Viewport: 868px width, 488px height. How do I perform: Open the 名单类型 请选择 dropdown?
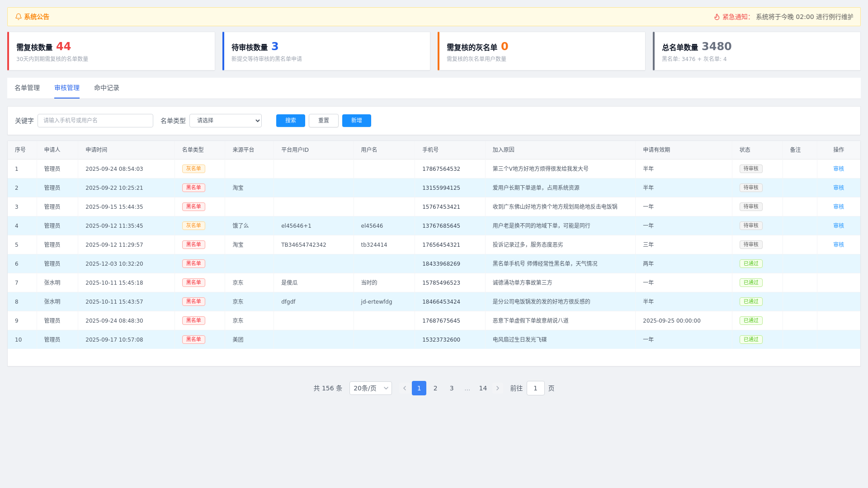tap(226, 121)
